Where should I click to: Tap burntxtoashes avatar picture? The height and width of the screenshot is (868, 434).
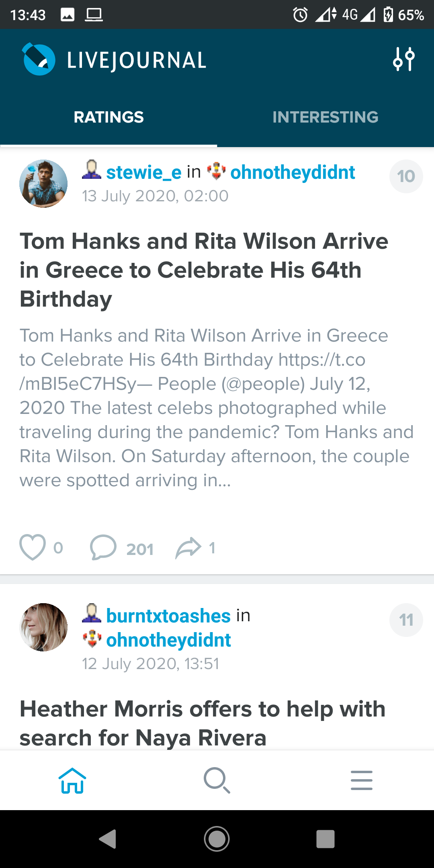(43, 627)
